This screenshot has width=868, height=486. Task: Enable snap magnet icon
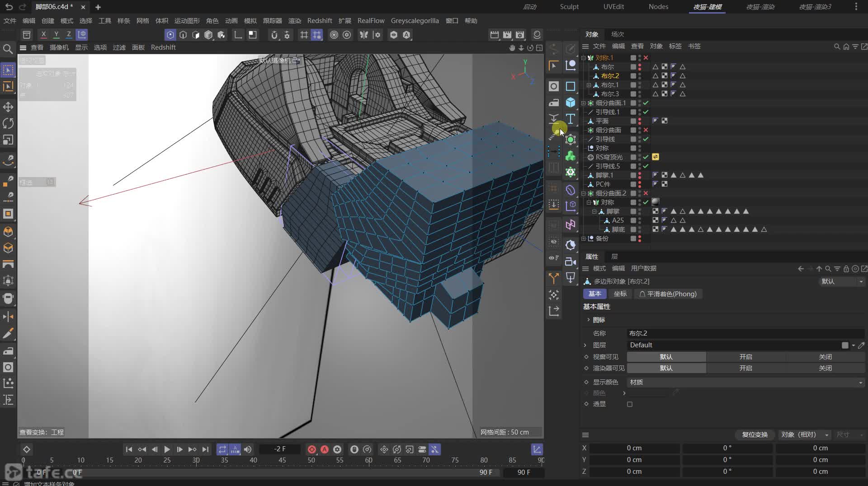tap(274, 35)
